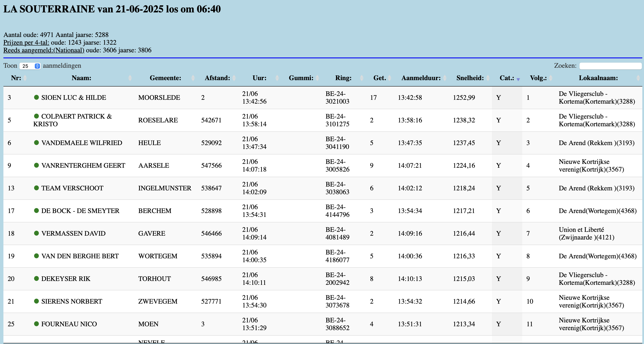644x344 pixels.
Task: Open the Toon 25 entries dropdown
Action: 30,66
